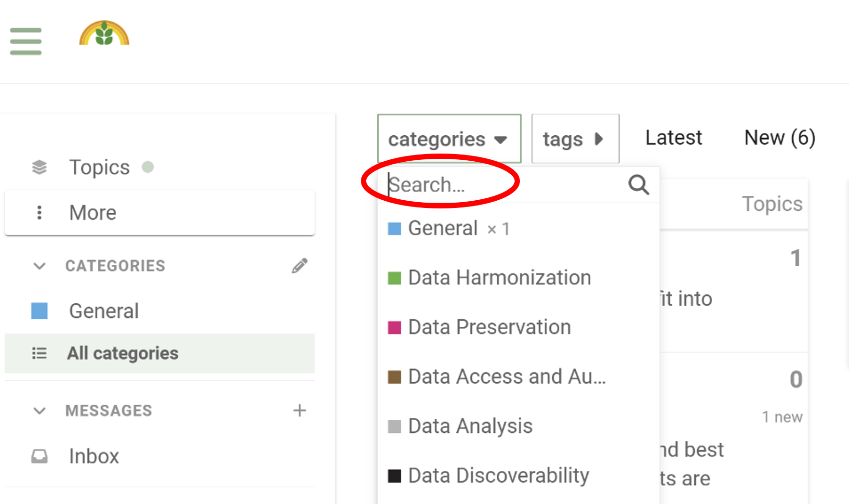Select Data Access and Au... category

518,377
